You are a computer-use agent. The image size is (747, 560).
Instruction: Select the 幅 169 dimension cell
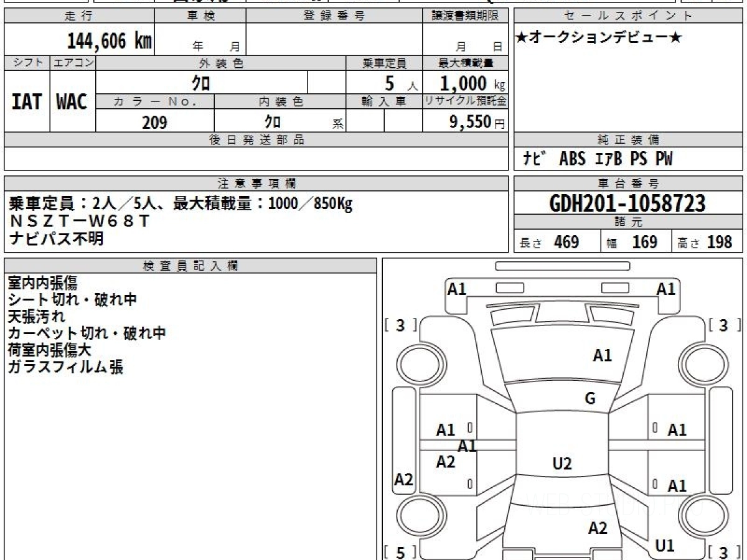point(636,242)
